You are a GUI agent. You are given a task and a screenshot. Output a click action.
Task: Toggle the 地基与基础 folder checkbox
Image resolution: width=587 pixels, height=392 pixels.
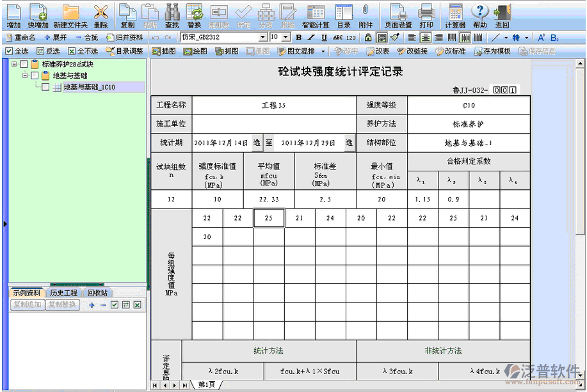point(35,76)
